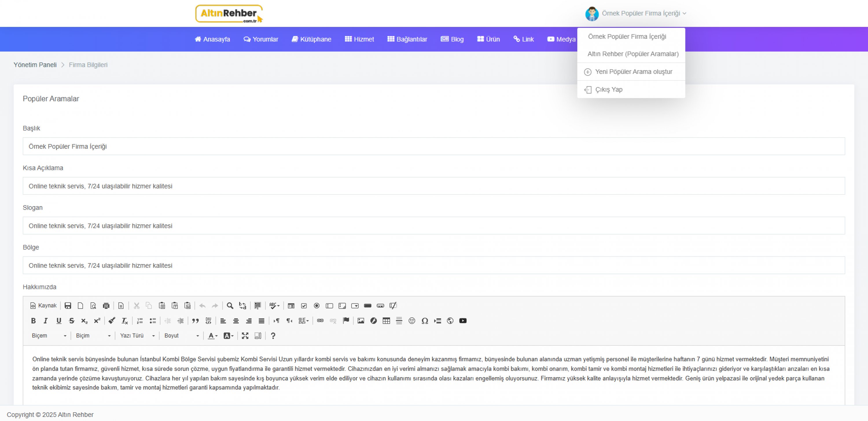Toggle Kaynak source view button
This screenshot has width=868, height=421.
pos(43,306)
